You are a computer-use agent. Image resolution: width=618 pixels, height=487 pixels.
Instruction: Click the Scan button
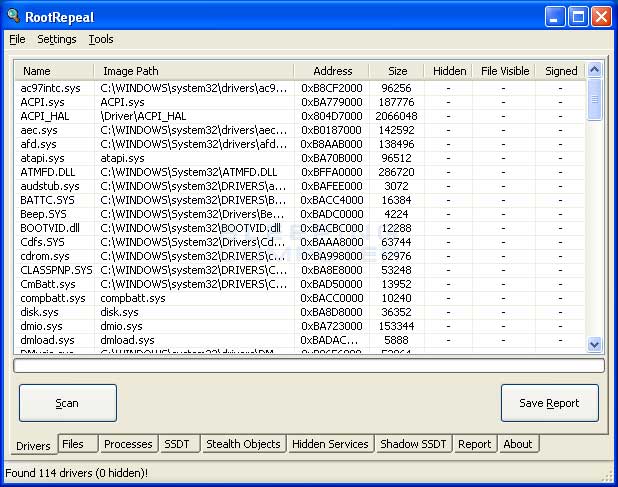(x=68, y=403)
